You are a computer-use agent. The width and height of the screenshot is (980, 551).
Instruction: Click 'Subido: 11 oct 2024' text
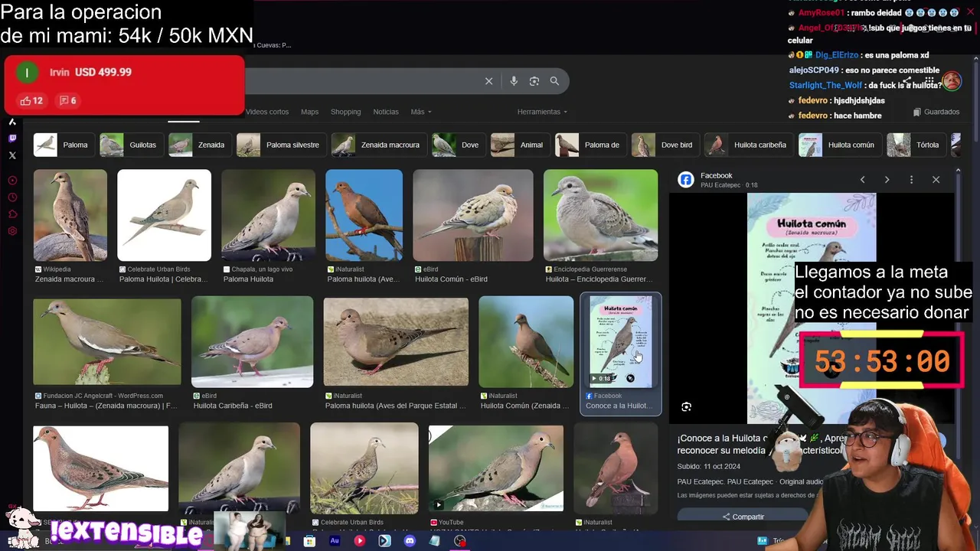tap(709, 466)
